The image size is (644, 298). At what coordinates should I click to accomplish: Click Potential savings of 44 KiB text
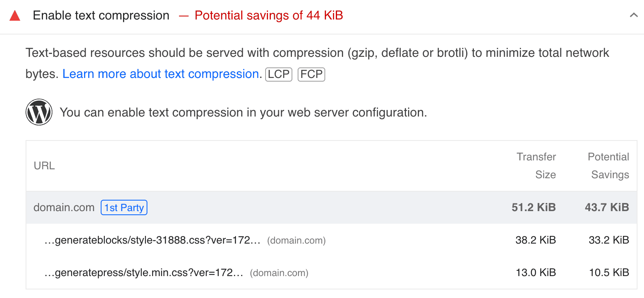pyautogui.click(x=269, y=15)
